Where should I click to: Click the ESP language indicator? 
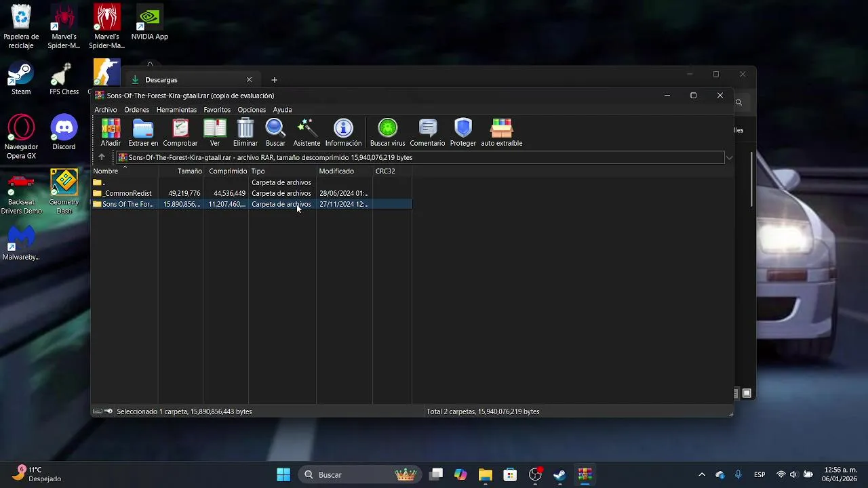click(x=759, y=474)
